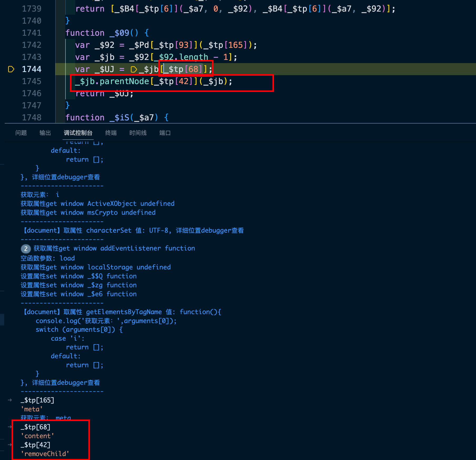Click 'var _$92 = _$Pd' code line
The width and height of the screenshot is (476, 460).
(166, 45)
